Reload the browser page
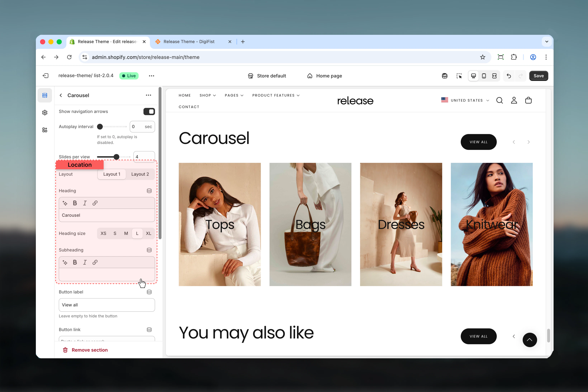Viewport: 588px width, 392px height. pos(69,57)
